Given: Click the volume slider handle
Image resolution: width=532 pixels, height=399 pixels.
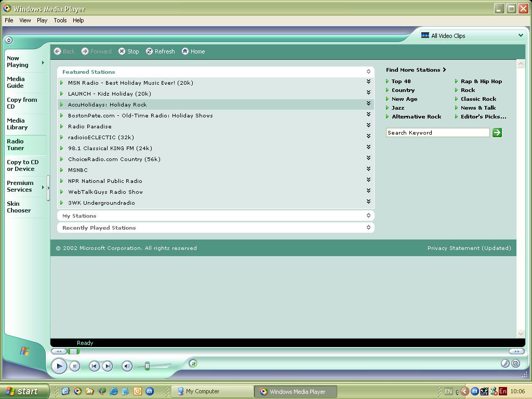Looking at the screenshot, I should (x=147, y=366).
